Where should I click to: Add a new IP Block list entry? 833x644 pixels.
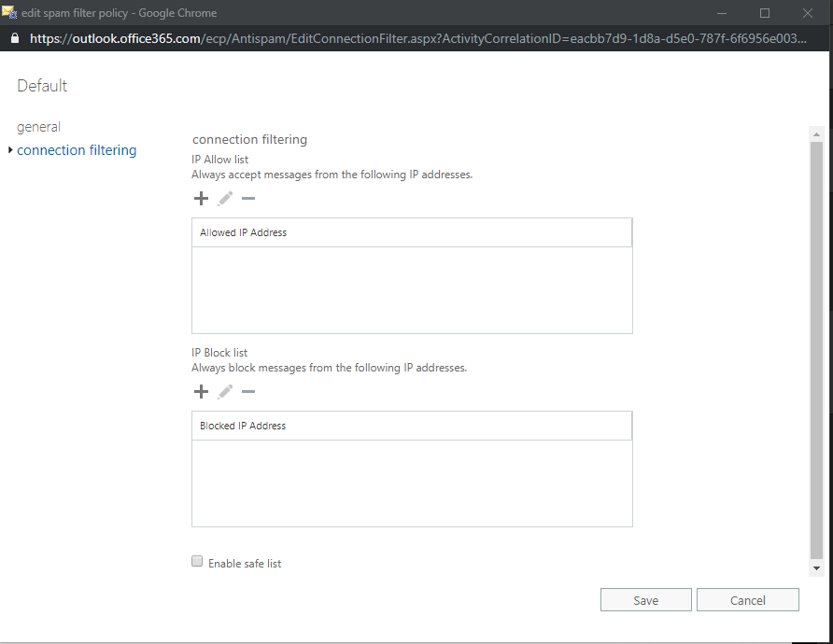(x=201, y=391)
